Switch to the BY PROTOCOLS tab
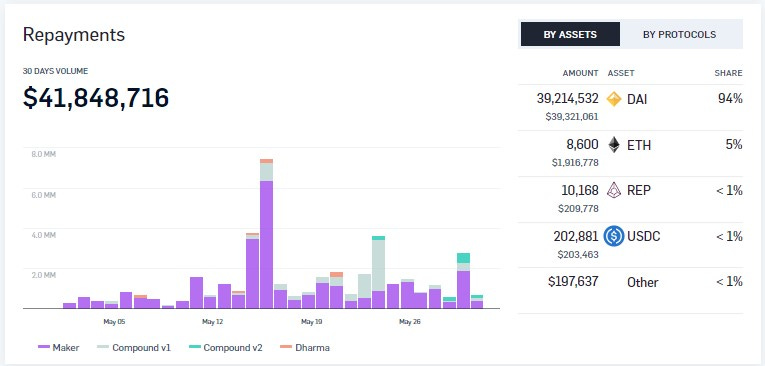 tap(679, 34)
